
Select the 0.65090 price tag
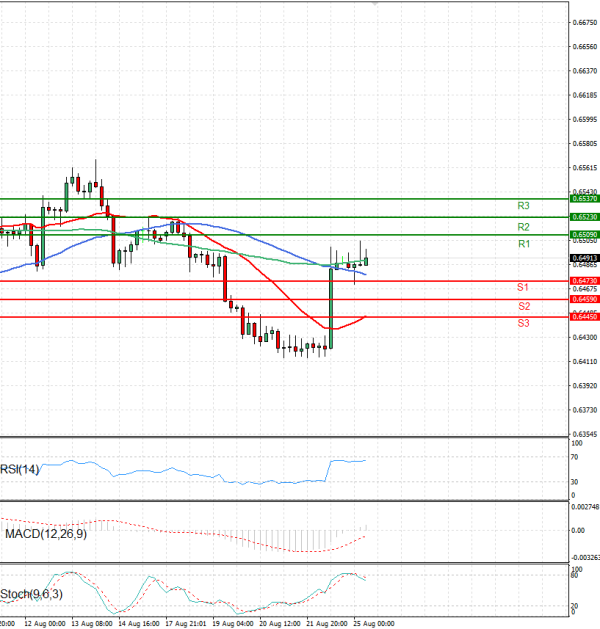[584, 234]
